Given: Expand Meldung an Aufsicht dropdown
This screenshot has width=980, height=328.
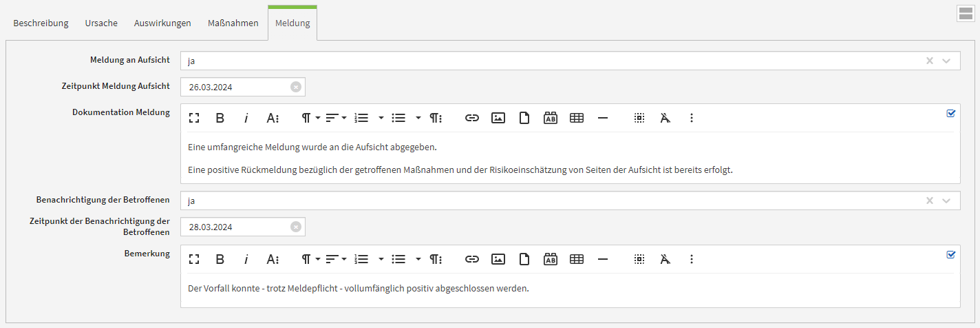Looking at the screenshot, I should click(946, 61).
